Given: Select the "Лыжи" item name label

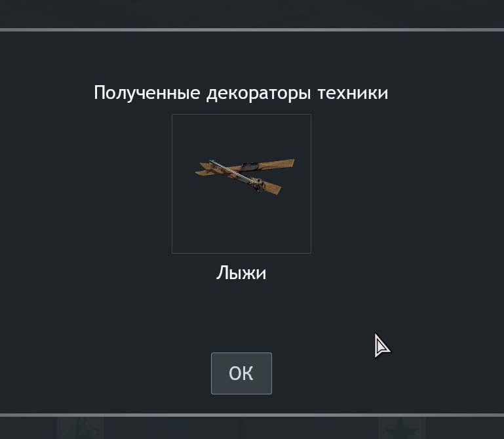Looking at the screenshot, I should point(241,273).
